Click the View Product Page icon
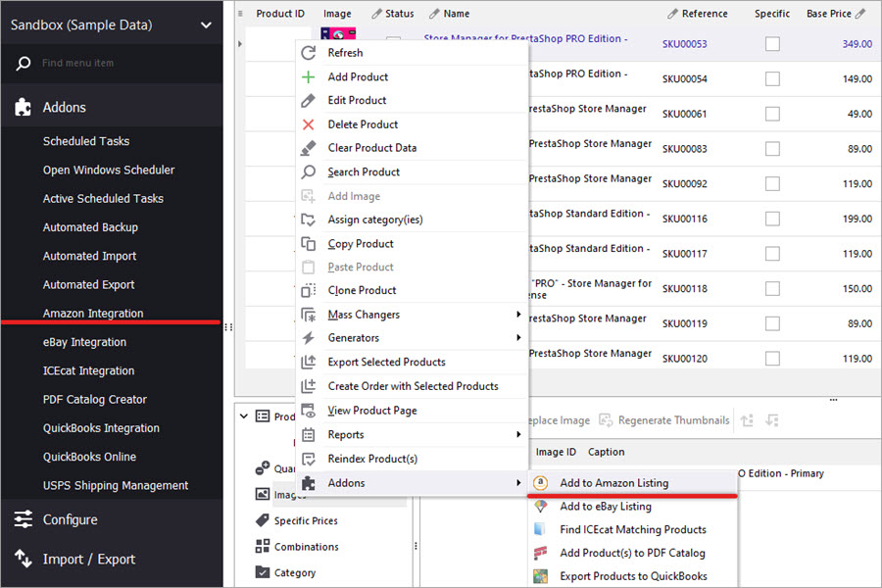 click(309, 411)
